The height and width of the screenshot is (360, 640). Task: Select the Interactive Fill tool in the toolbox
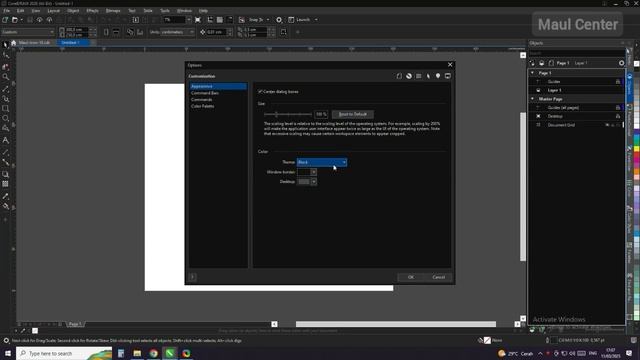click(x=5, y=206)
